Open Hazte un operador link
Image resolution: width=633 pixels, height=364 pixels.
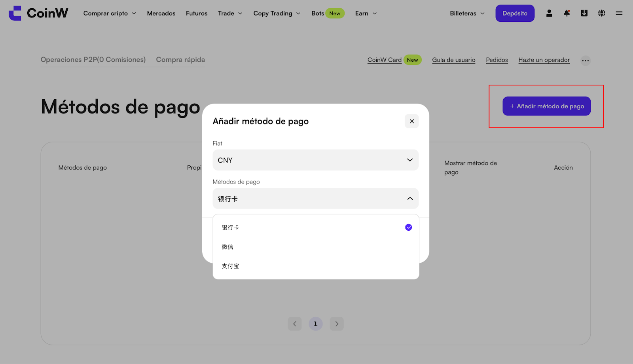544,60
